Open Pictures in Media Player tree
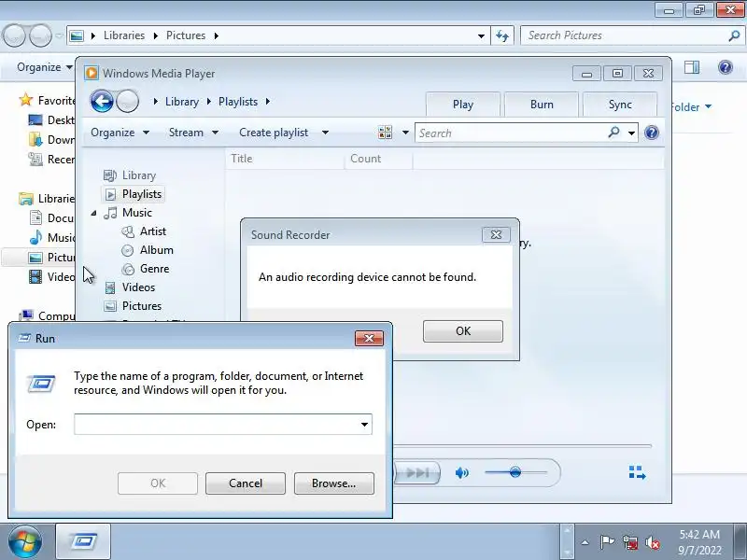Image resolution: width=747 pixels, height=560 pixels. click(x=142, y=306)
